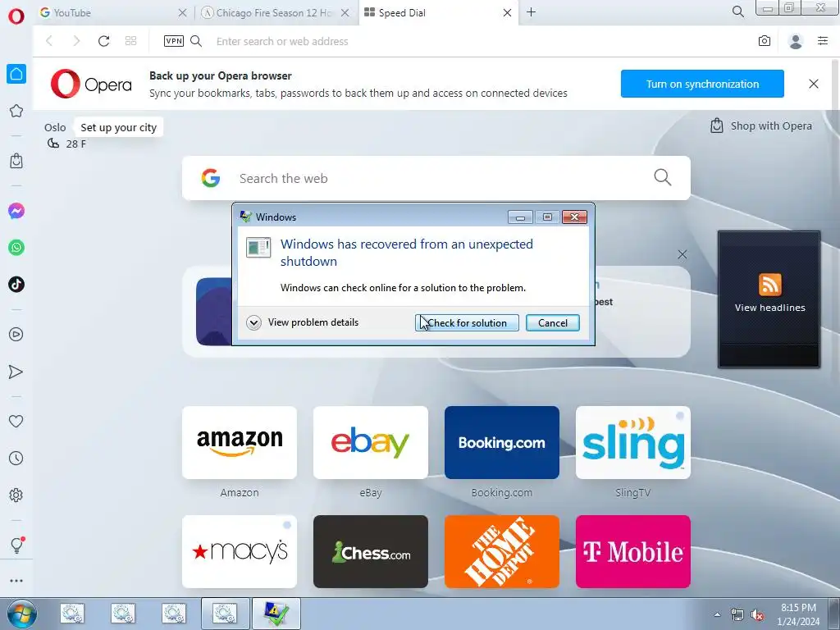Click the reload page button
The width and height of the screenshot is (840, 630).
104,41
